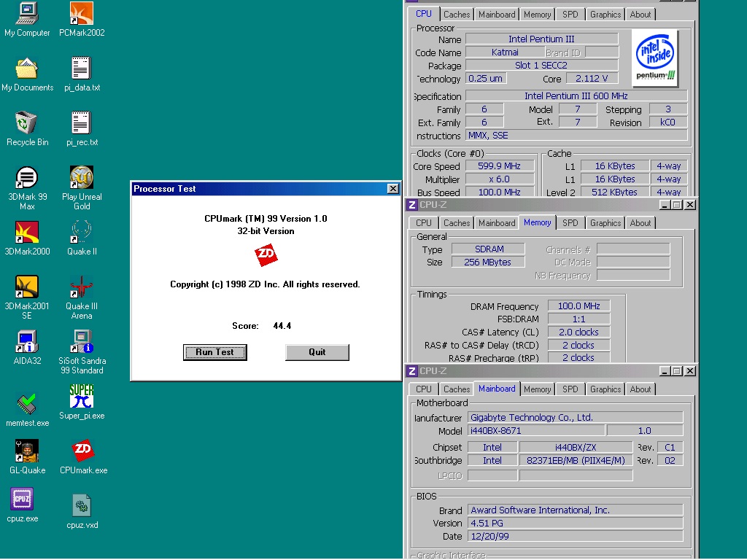Click the Manufacturer field Gigabyte Technology
This screenshot has height=560, width=747.
(x=576, y=418)
